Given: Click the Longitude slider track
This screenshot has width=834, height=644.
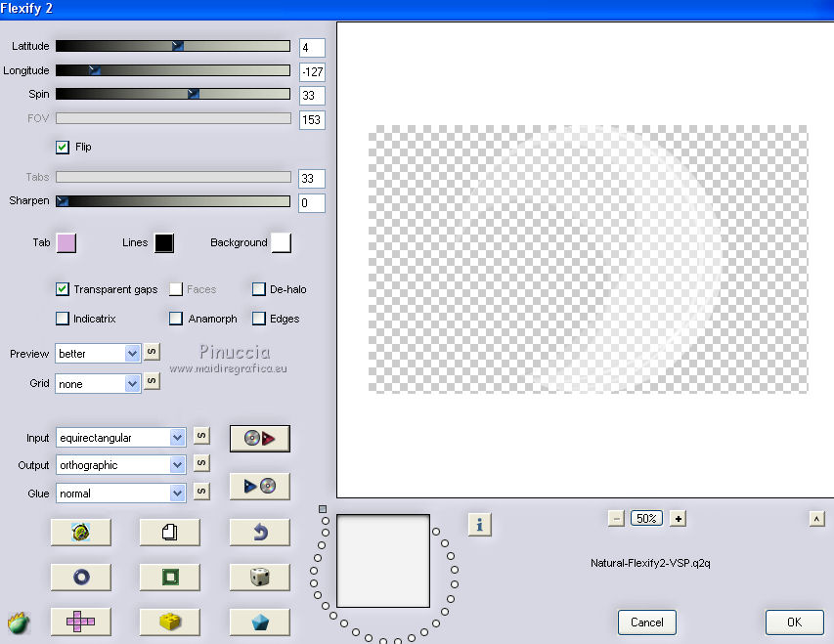Looking at the screenshot, I should tap(173, 70).
